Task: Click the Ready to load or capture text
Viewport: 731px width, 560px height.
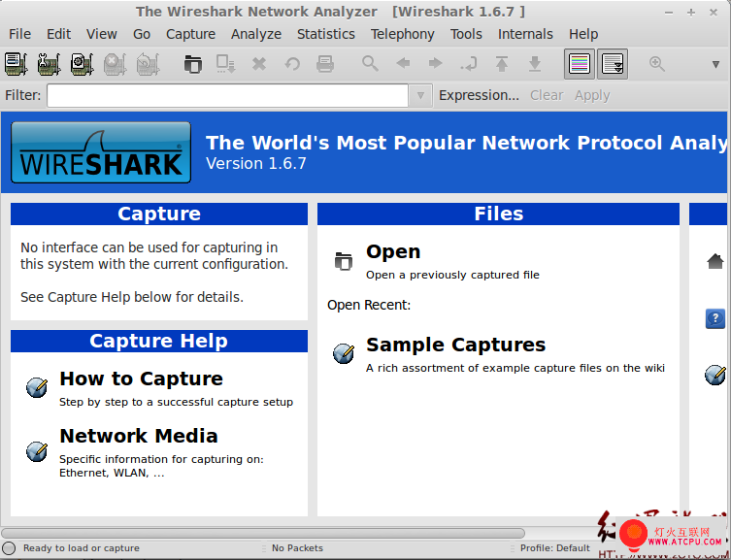Action: (82, 548)
